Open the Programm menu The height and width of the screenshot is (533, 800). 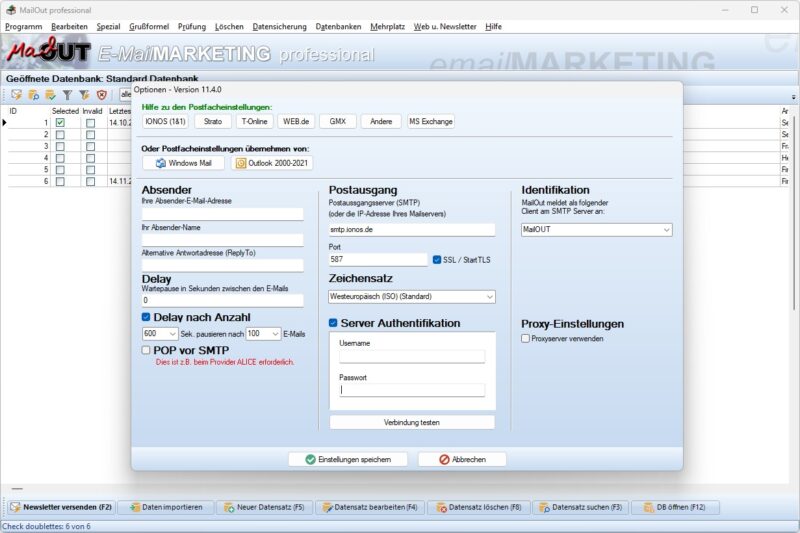click(x=23, y=27)
